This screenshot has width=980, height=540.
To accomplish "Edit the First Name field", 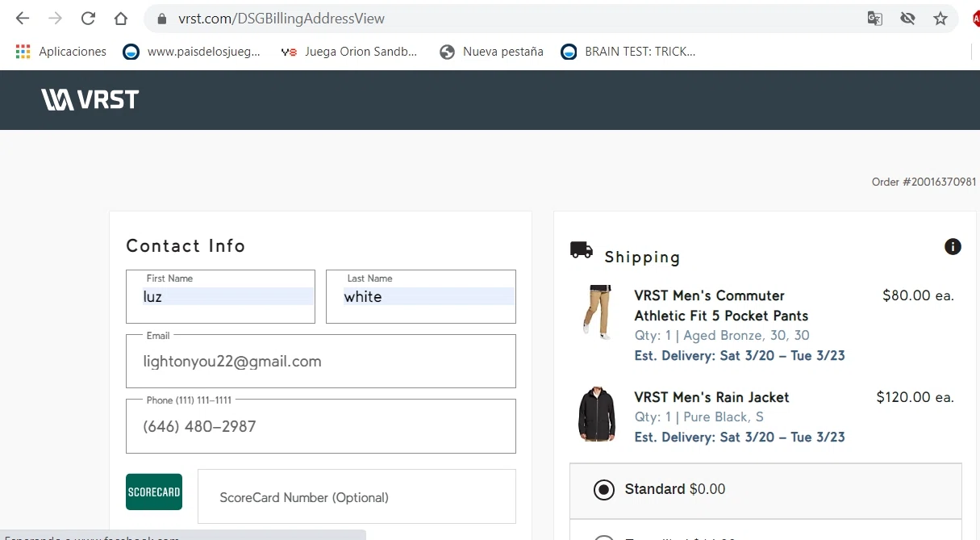I will tap(220, 296).
